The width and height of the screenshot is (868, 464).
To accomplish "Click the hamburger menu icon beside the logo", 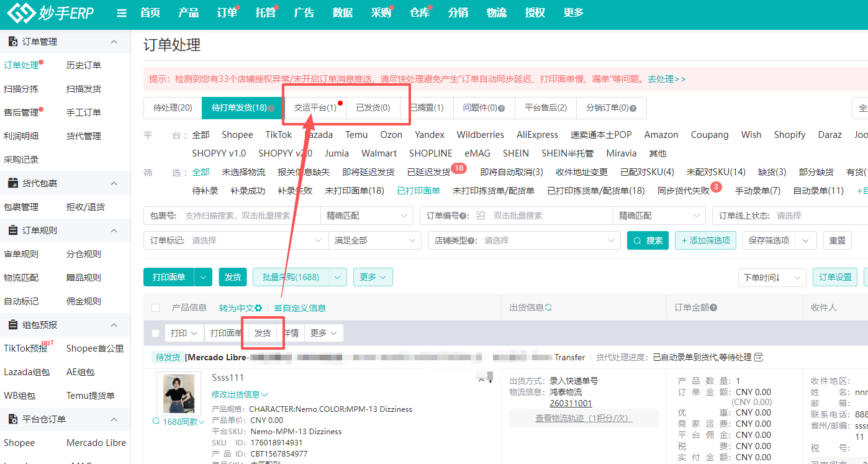I will pos(122,12).
